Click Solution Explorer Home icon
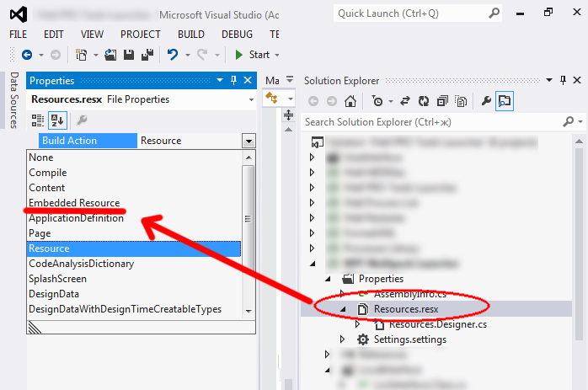588x390 pixels. (x=350, y=101)
